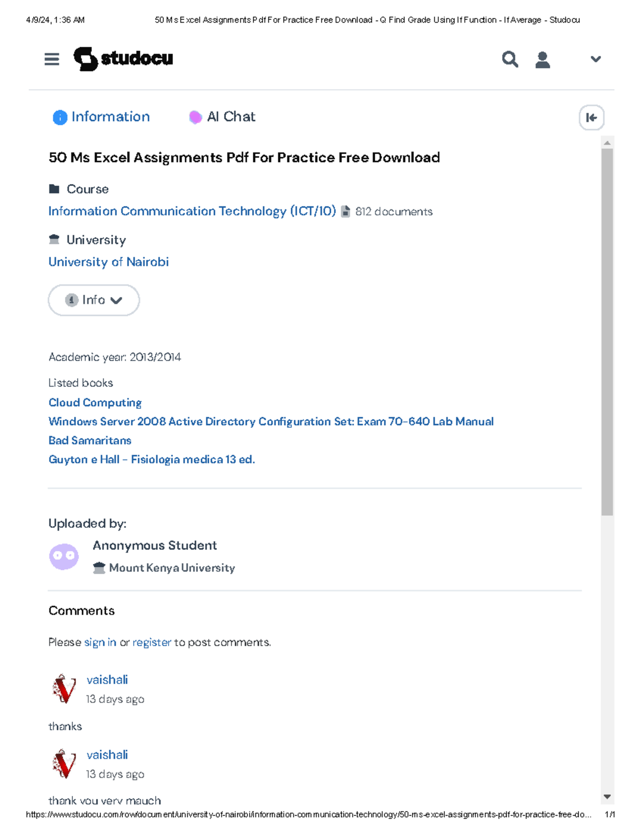Open the Information Communication Technology course link
The height and width of the screenshot is (834, 644).
point(192,211)
